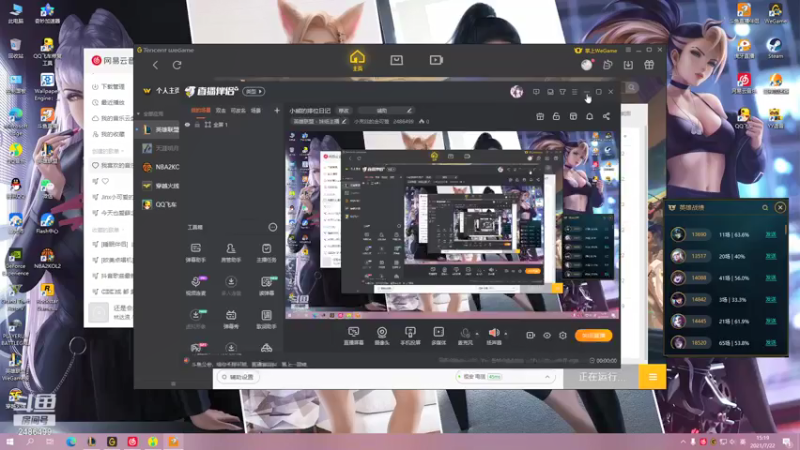The height and width of the screenshot is (450, 800).
Task: Open the WeGame video tab icon
Action: tap(436, 60)
